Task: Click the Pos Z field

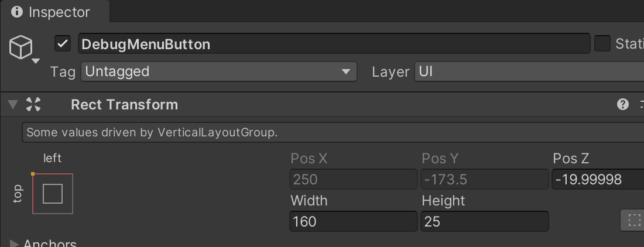Action: tap(597, 179)
